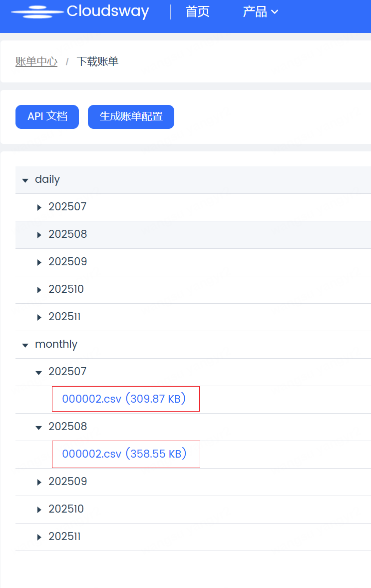
Task: Click the Cloudsway logo
Action: (80, 11)
